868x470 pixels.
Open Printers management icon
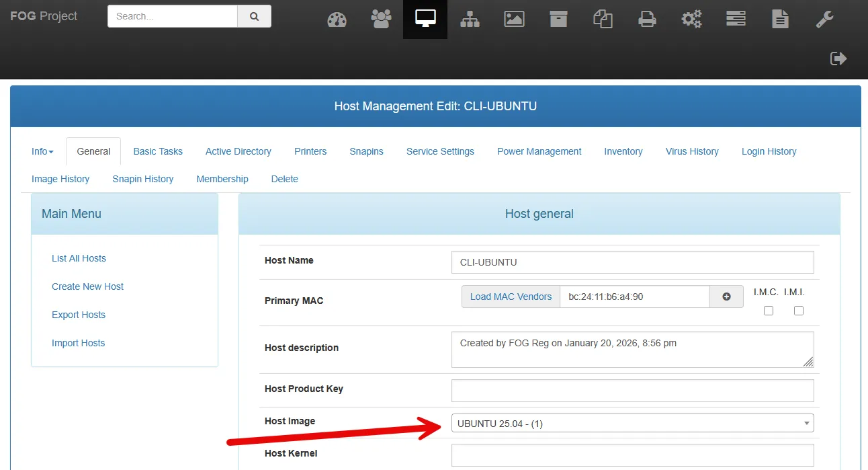click(x=647, y=19)
